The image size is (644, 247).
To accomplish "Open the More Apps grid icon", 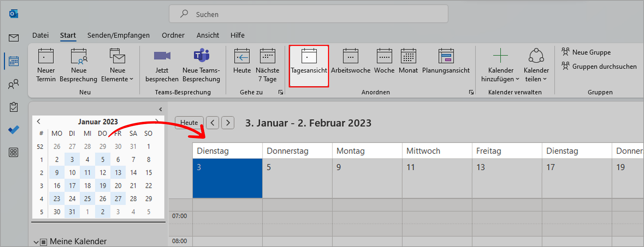I will point(14,152).
